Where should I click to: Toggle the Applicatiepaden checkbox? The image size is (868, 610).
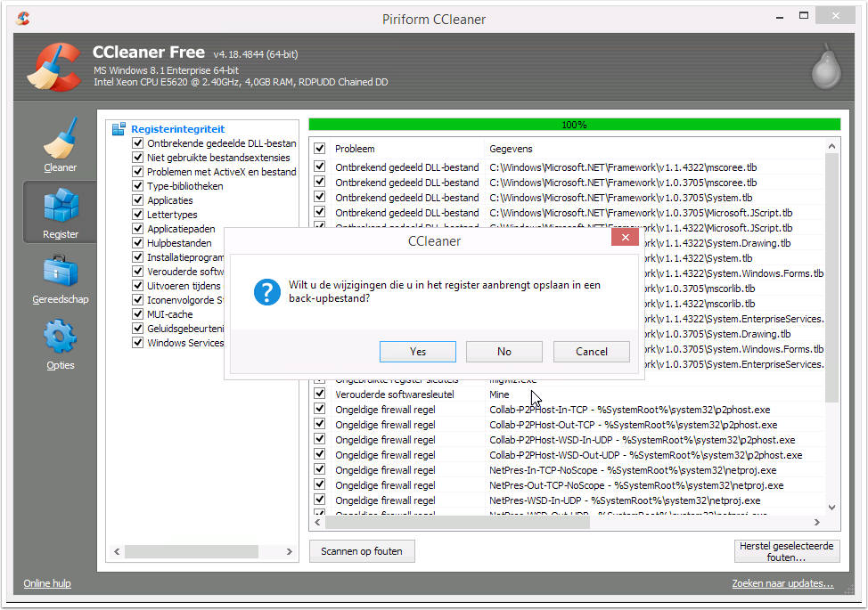click(x=138, y=229)
